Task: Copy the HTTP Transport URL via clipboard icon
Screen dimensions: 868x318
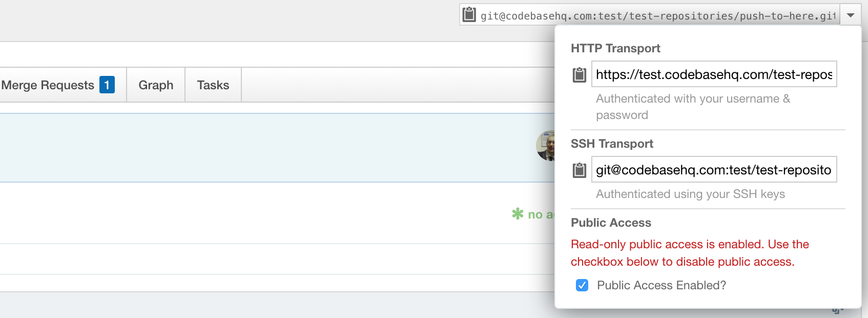Action: click(x=579, y=75)
